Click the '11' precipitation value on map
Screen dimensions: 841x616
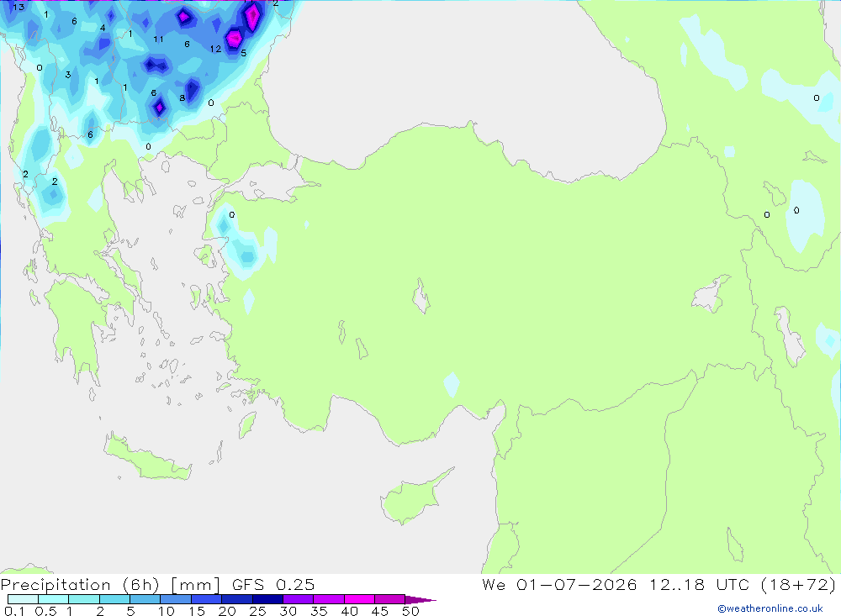tap(158, 39)
